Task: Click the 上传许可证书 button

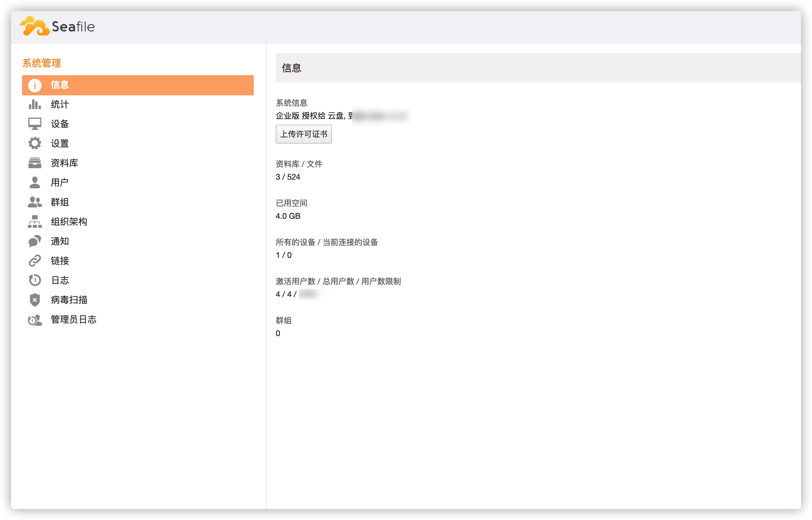Action: (304, 134)
